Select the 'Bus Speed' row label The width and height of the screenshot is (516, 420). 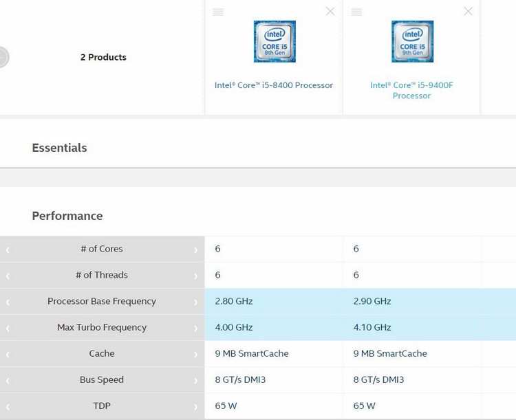tap(102, 379)
